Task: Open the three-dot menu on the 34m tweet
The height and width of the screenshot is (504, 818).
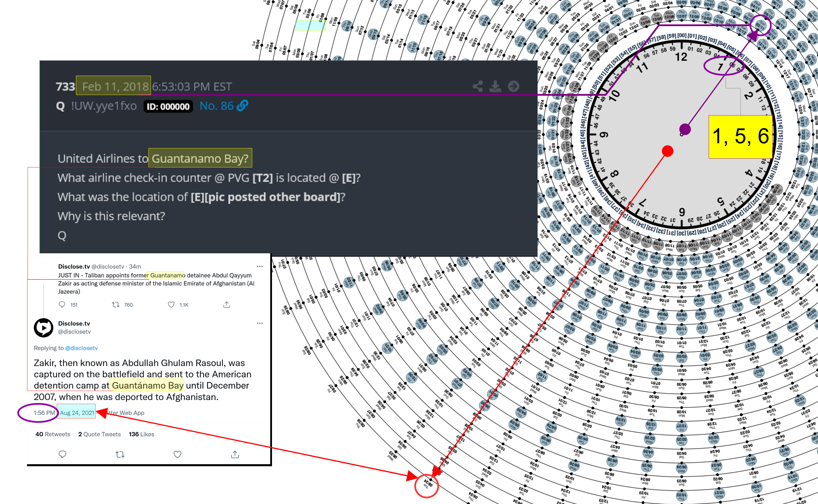Action: coord(260,266)
